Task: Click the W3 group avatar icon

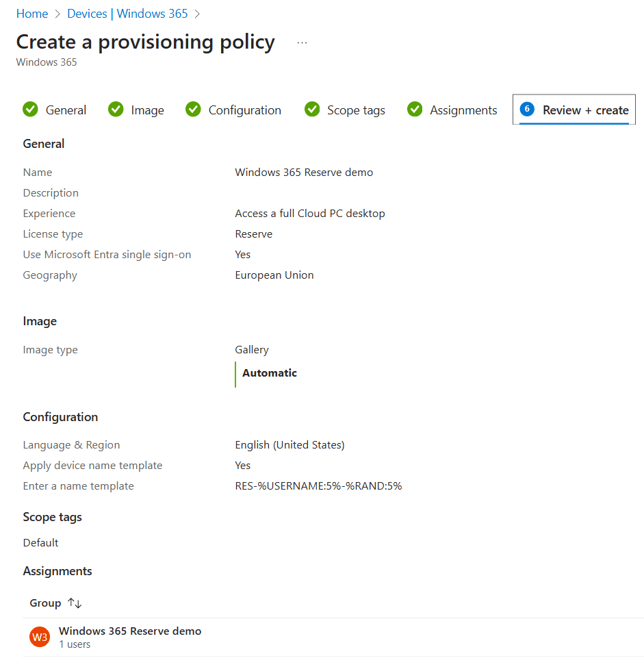Action: (x=40, y=637)
